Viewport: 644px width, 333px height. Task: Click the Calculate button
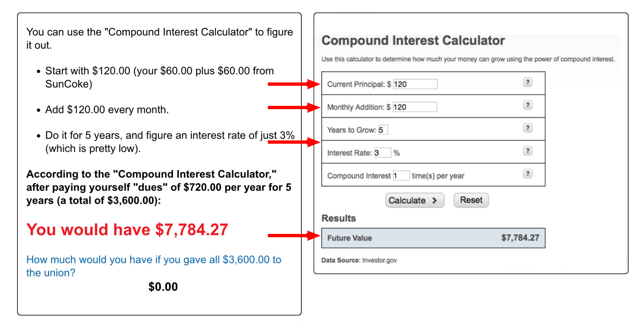click(415, 201)
